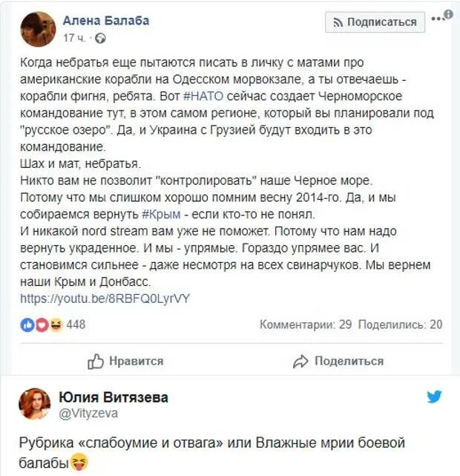Screen dimensions: 460x476
Task: Open Юлия Витязева avatar photo
Action: 35,404
